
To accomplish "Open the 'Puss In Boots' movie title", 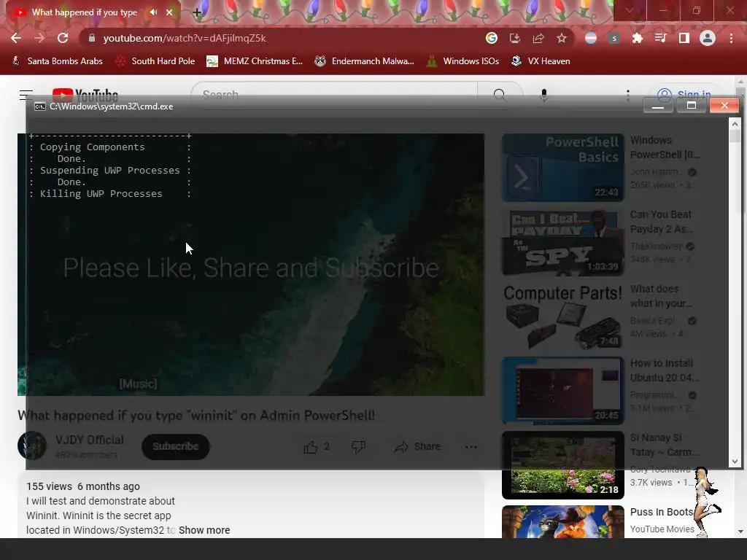I will coord(662,512).
